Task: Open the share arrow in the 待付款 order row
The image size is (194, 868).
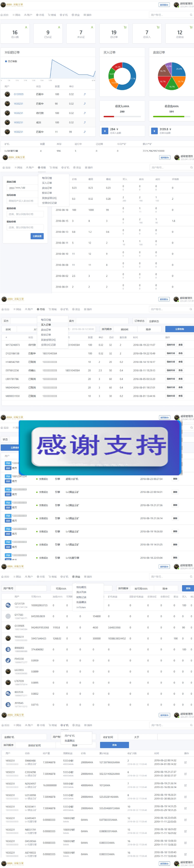Action: 85,113
